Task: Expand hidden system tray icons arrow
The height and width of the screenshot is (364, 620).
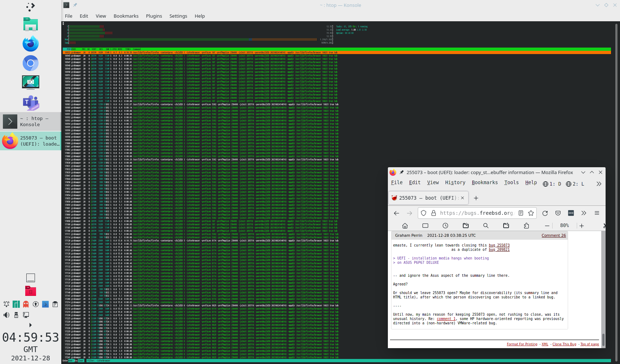Action: [30, 325]
